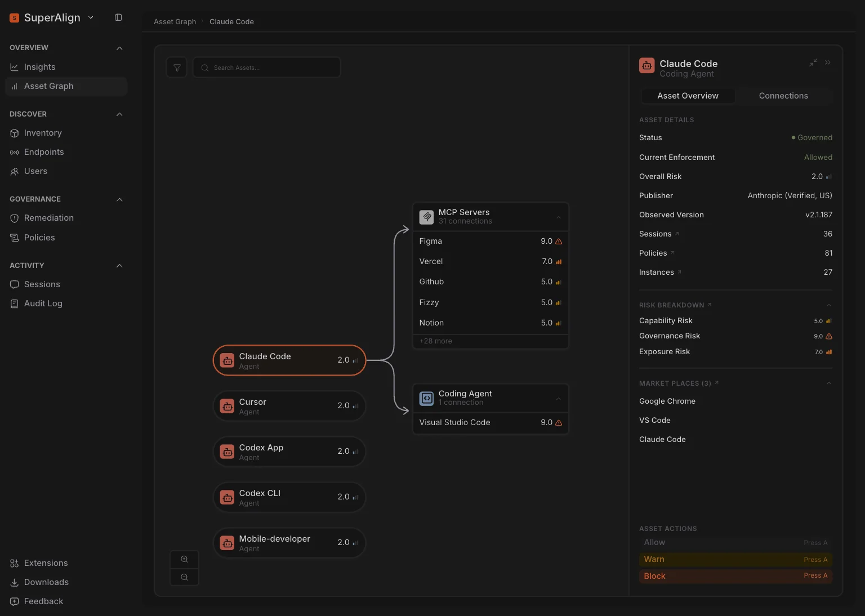Minimize the Claude Code detail panel
The width and height of the screenshot is (865, 616).
coord(813,63)
